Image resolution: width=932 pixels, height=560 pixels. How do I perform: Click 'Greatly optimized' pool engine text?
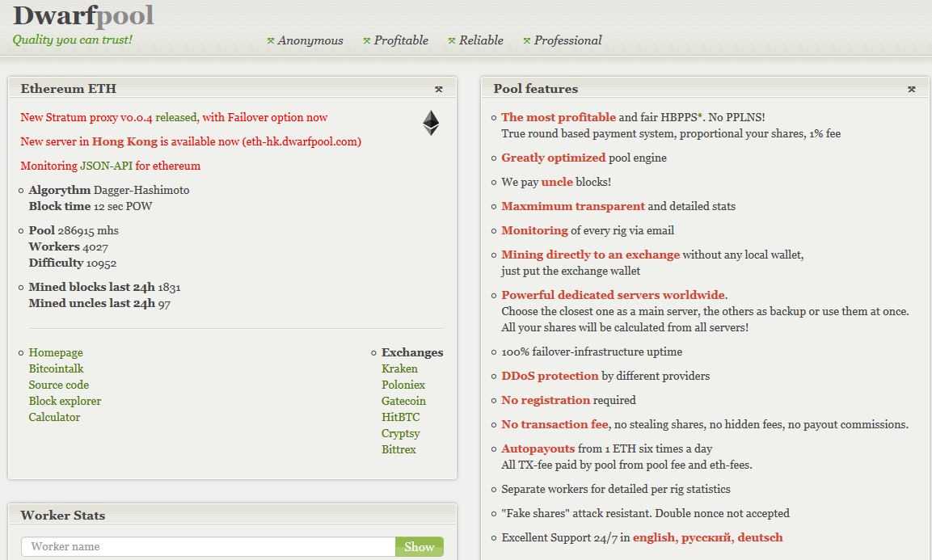click(554, 158)
